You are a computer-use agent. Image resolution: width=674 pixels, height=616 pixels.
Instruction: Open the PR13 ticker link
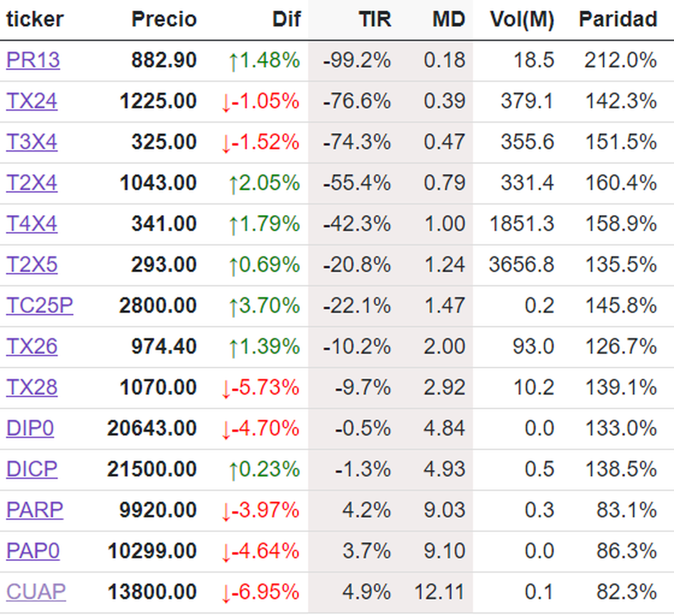33,60
